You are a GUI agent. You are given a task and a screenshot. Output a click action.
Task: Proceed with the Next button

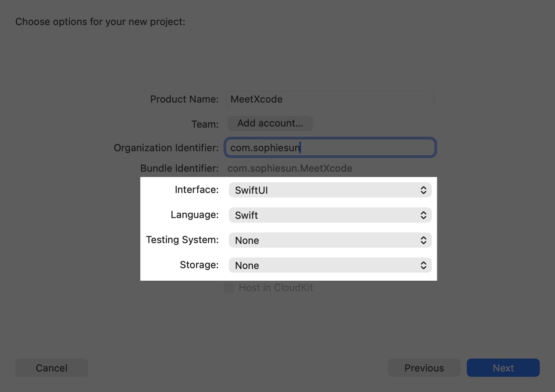pyautogui.click(x=503, y=368)
